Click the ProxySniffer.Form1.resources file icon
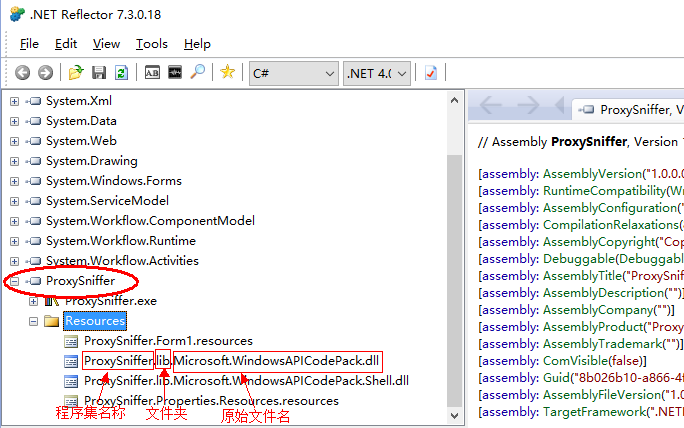 point(71,341)
